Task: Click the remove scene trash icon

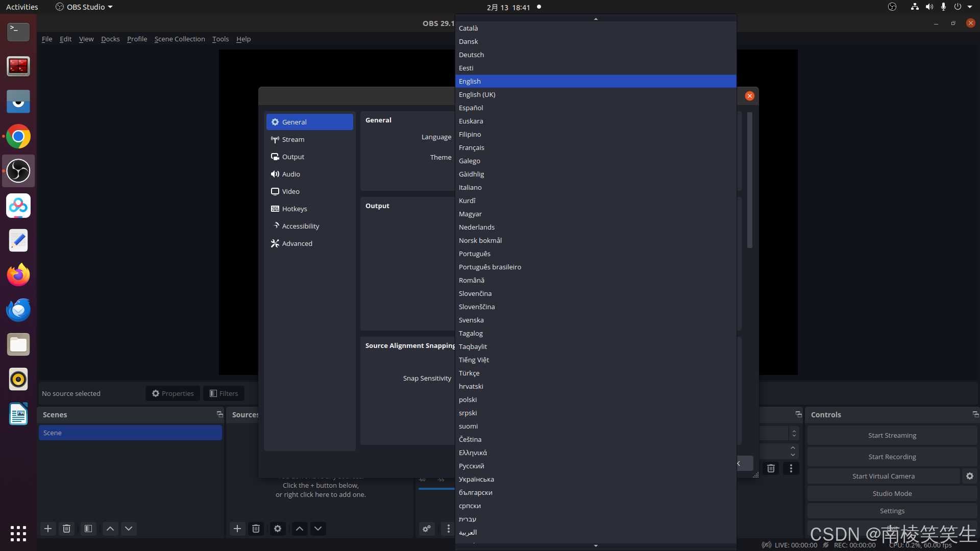Action: click(x=66, y=529)
